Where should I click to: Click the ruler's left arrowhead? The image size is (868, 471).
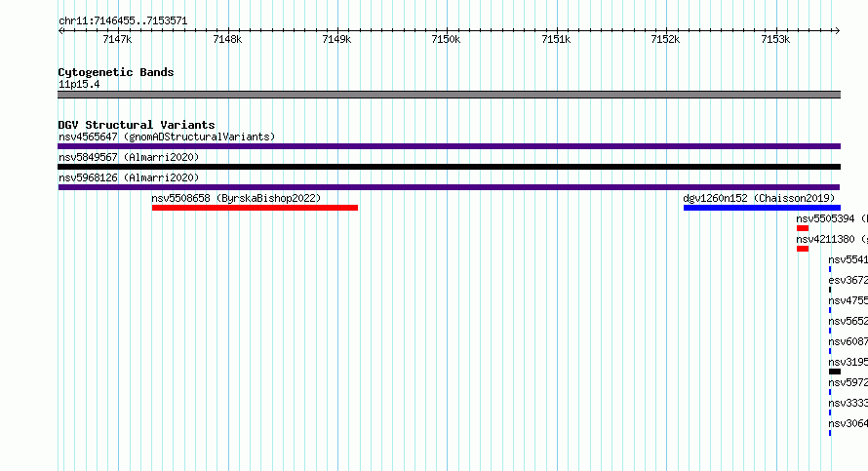[x=60, y=30]
